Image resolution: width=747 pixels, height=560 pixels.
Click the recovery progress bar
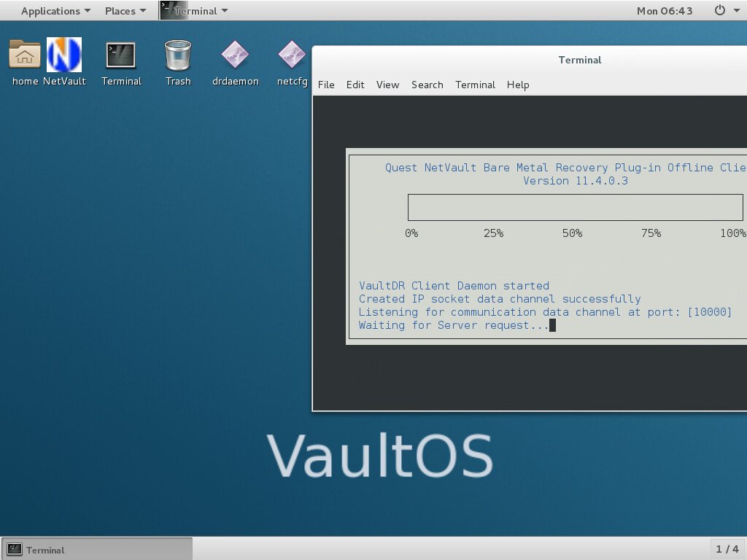[x=575, y=207]
